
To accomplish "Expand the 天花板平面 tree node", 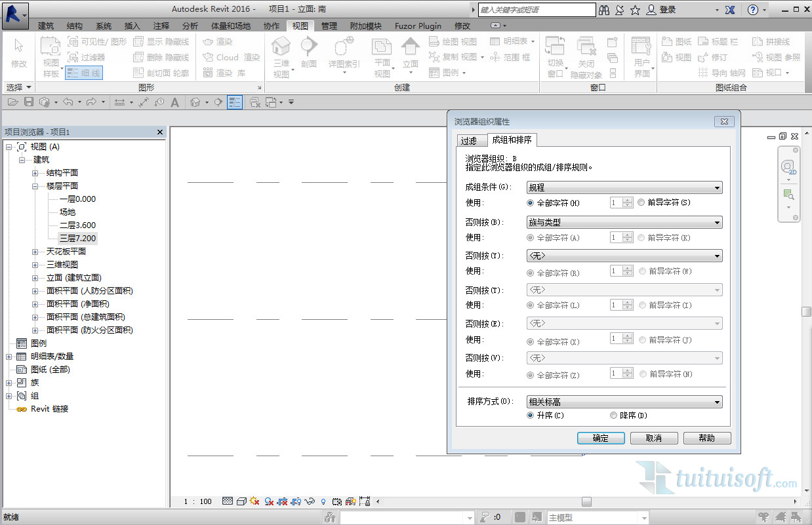I will click(35, 252).
